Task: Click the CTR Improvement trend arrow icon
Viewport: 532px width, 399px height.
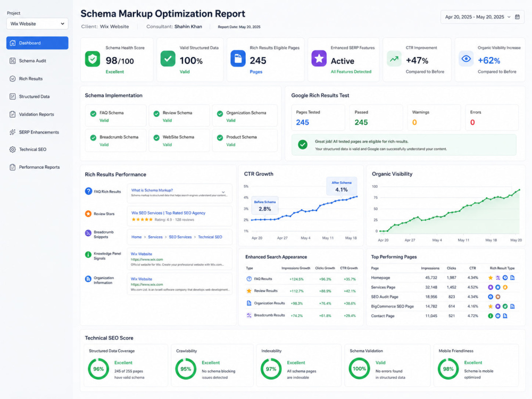Action: click(x=394, y=59)
